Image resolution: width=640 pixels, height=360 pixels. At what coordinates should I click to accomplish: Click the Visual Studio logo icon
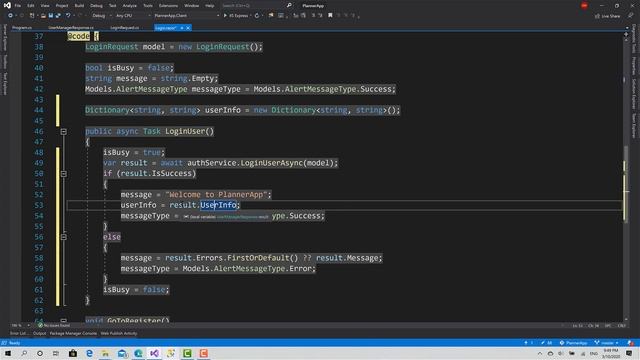(x=7, y=5)
